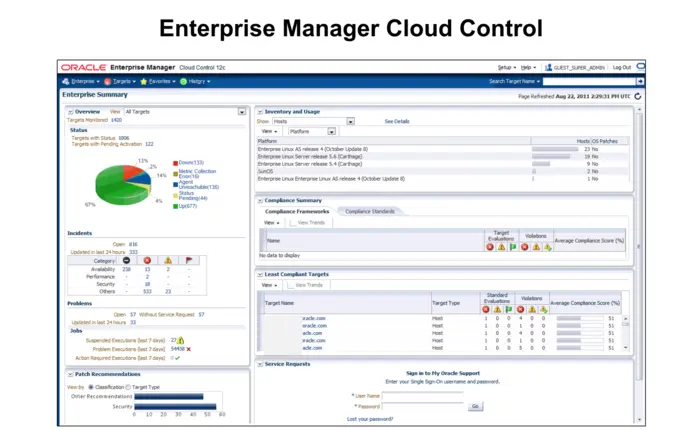Open the Search Target Name dropdown
This screenshot has width=700, height=430.
(x=514, y=81)
